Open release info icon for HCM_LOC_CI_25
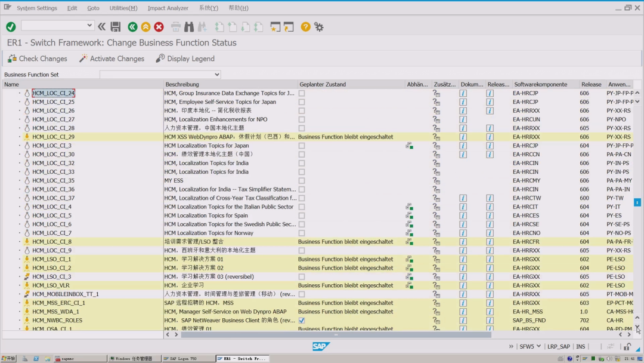Image resolution: width=644 pixels, height=363 pixels. (x=490, y=102)
